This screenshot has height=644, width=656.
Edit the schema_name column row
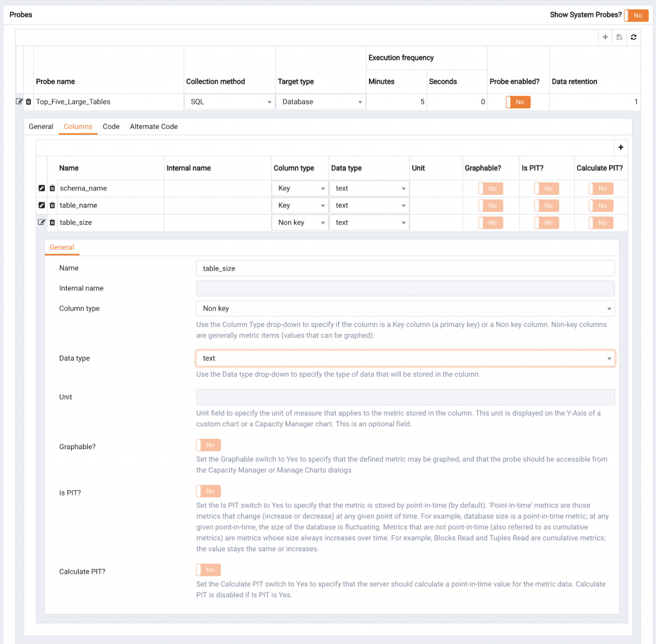point(42,188)
